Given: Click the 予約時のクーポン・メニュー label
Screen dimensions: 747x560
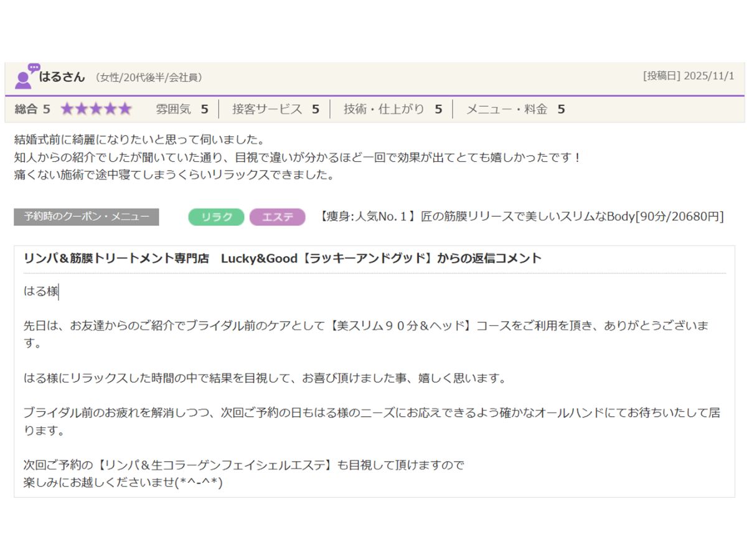Looking at the screenshot, I should click(86, 217).
